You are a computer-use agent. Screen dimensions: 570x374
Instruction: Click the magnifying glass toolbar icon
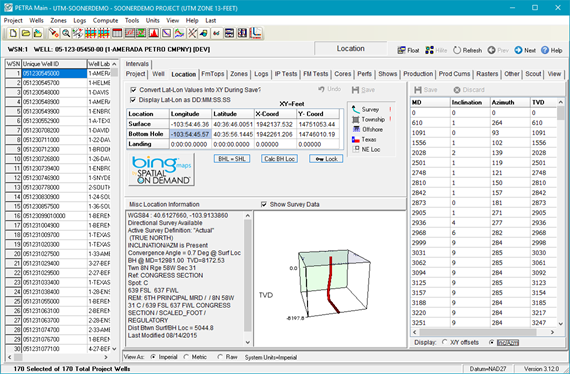66,33
